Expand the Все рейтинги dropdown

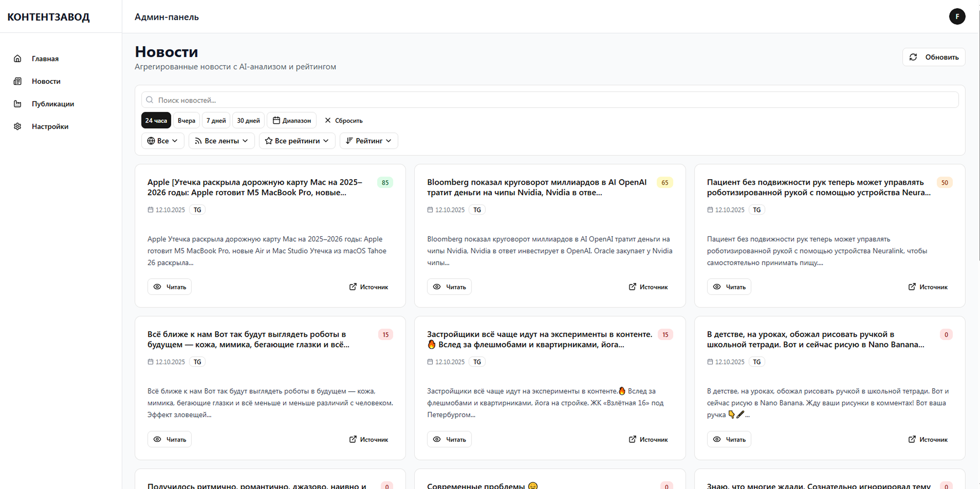tap(297, 141)
